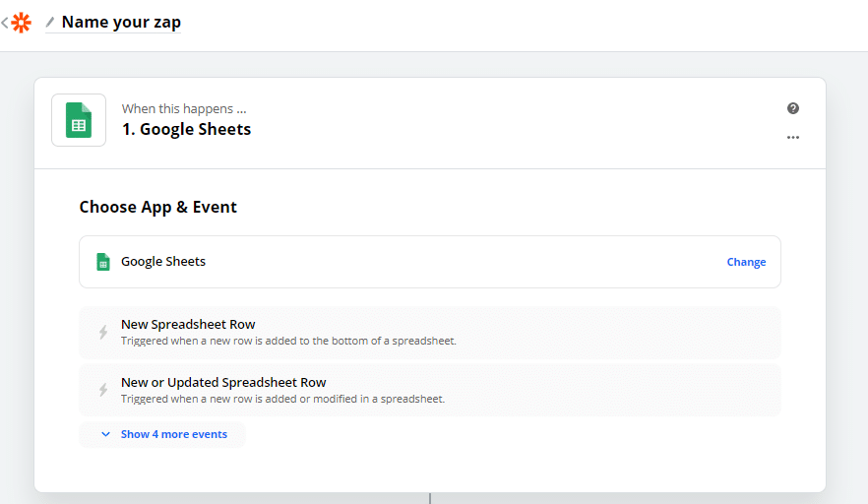Click the "Choose App & Event" section heading
The image size is (868, 504).
click(x=157, y=207)
